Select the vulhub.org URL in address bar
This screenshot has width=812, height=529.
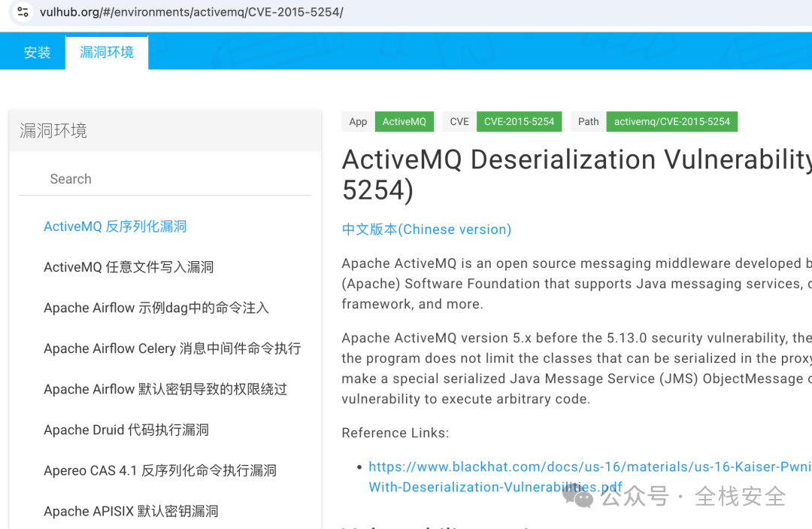click(191, 12)
